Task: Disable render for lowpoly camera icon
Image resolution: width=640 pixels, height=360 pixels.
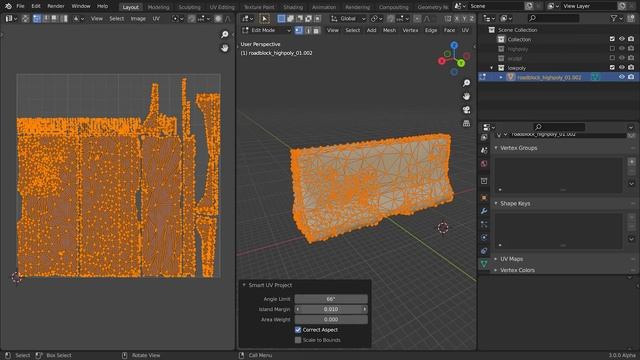Action: tap(631, 67)
